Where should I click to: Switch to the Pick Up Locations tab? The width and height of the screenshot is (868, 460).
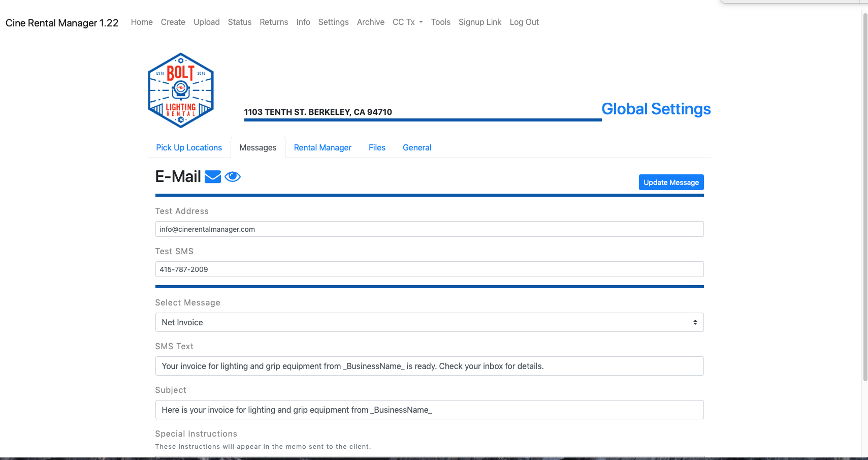(x=189, y=147)
